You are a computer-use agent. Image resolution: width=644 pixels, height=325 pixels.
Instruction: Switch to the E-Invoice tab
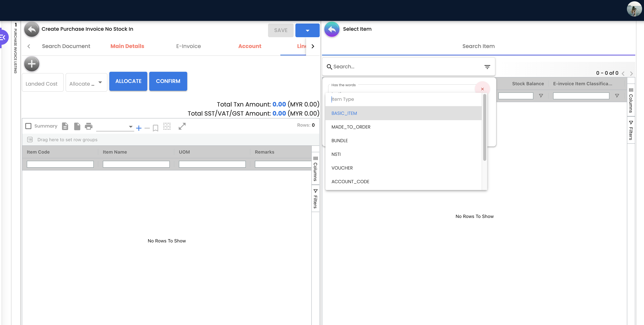pyautogui.click(x=189, y=46)
